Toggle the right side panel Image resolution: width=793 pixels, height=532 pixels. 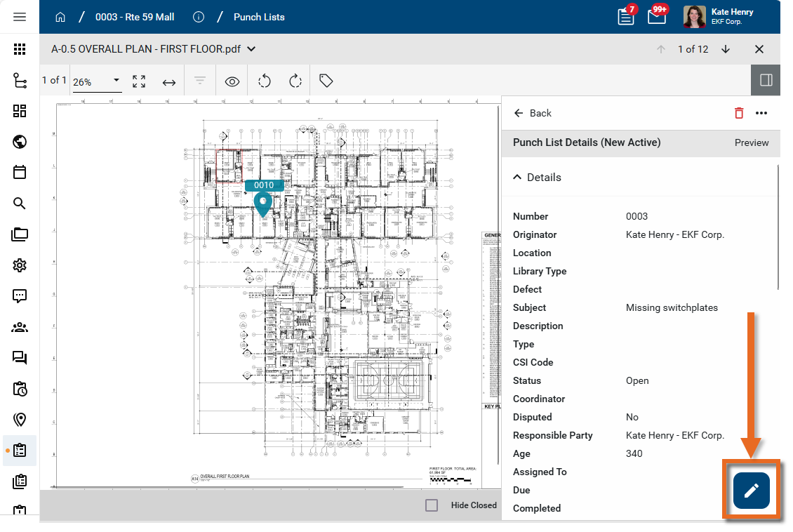pos(766,81)
